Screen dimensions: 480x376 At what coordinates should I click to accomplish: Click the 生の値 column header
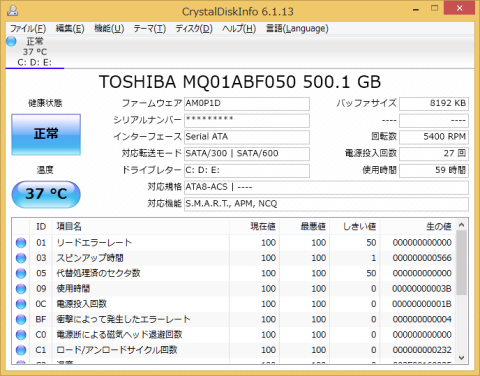(418, 227)
